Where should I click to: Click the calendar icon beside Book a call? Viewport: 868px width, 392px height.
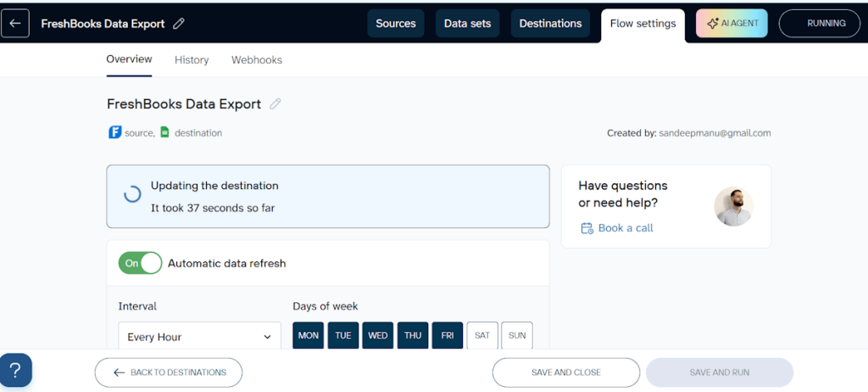point(587,228)
